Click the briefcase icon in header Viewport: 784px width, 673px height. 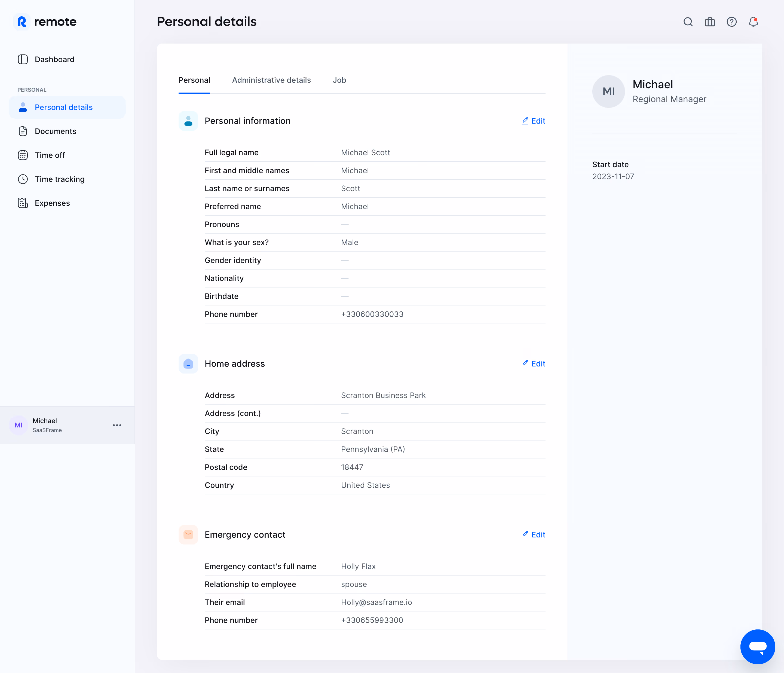click(710, 22)
